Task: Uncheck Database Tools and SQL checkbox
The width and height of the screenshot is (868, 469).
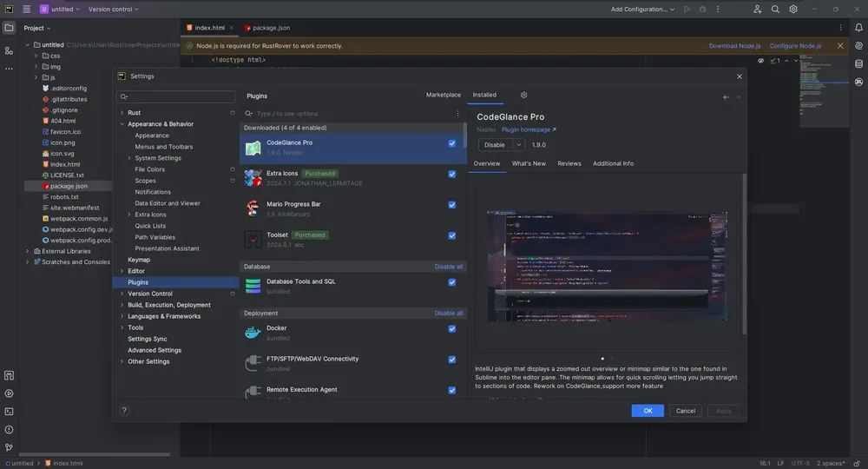Action: coord(452,282)
